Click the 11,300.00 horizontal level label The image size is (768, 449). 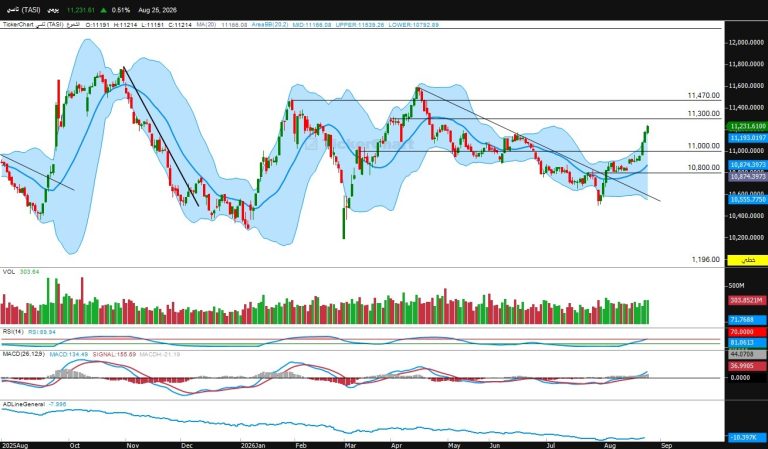click(704, 114)
